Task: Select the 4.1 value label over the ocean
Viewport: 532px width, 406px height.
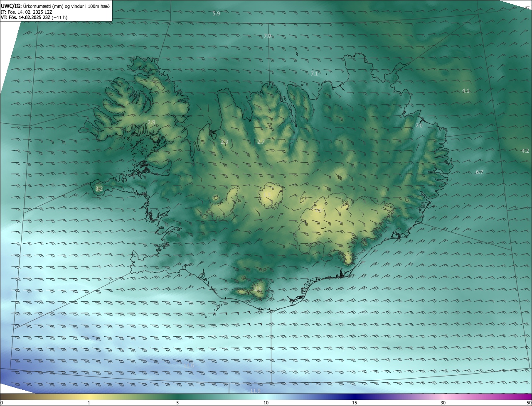Action: click(x=465, y=90)
